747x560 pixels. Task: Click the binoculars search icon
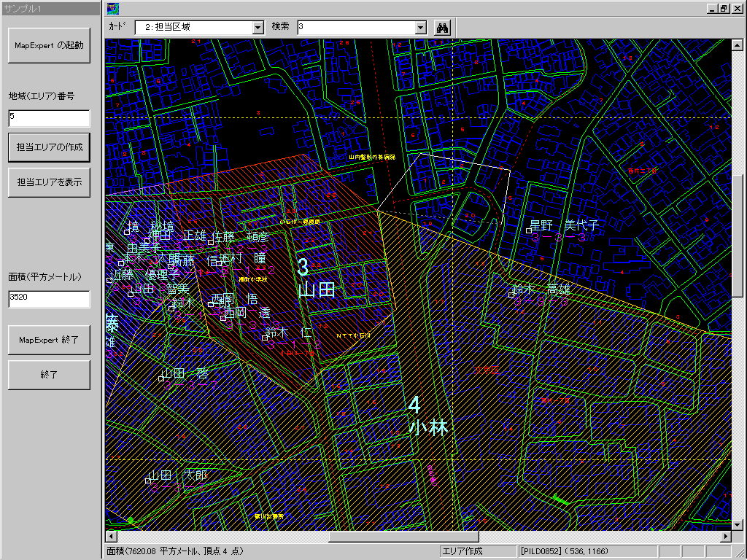pos(443,28)
